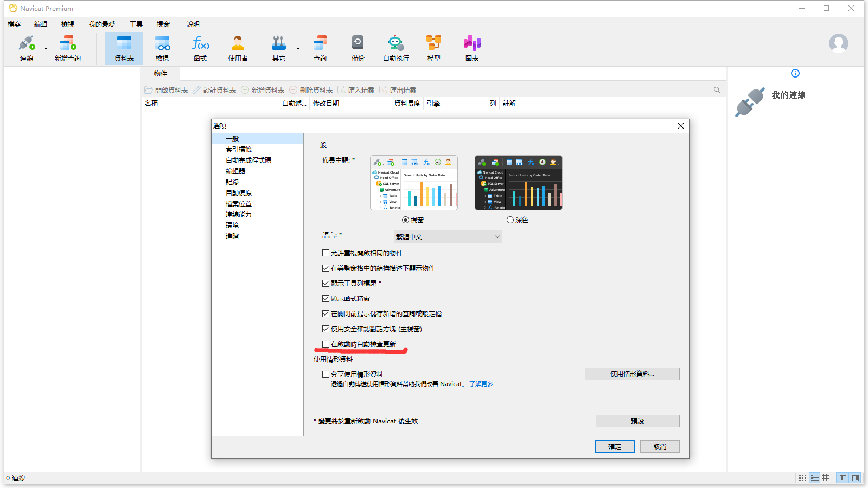Enable 分享使用情形資料 checkbox

(x=325, y=374)
